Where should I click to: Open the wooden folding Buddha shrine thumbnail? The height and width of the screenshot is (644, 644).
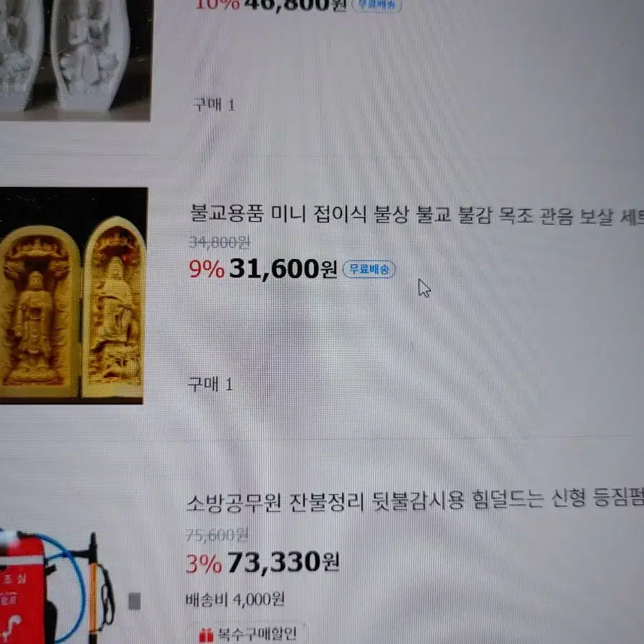point(73,296)
